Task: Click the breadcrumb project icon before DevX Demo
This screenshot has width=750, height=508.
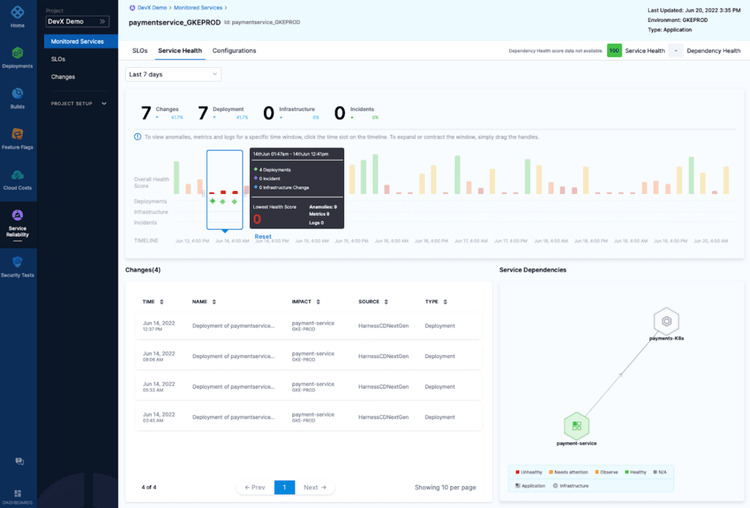Action: click(132, 8)
